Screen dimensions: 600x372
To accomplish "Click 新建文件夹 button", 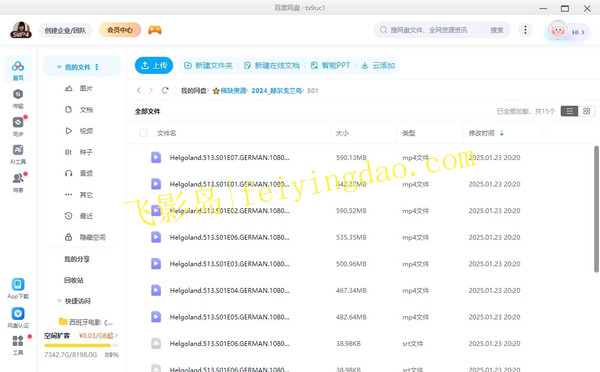I will point(209,65).
